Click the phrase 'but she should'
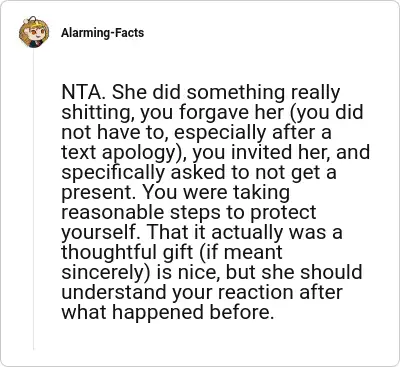 pyautogui.click(x=294, y=272)
